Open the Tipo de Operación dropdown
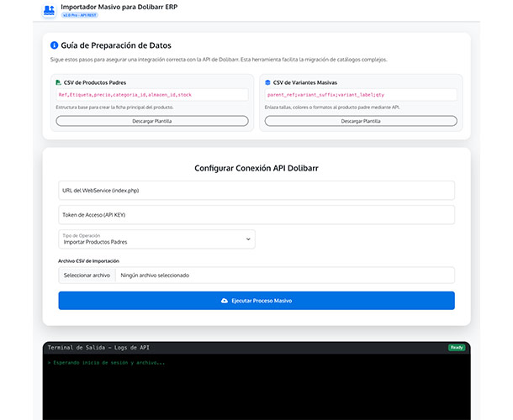 [156, 239]
